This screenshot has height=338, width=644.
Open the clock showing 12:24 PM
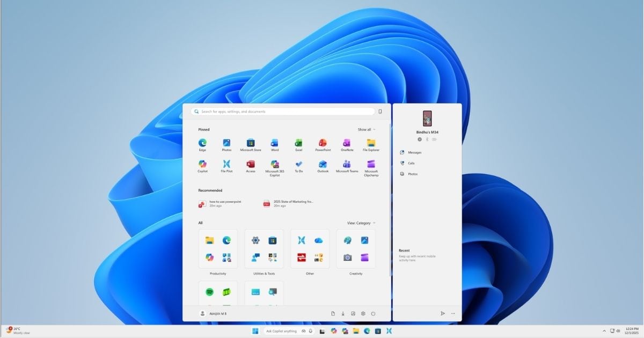point(632,330)
